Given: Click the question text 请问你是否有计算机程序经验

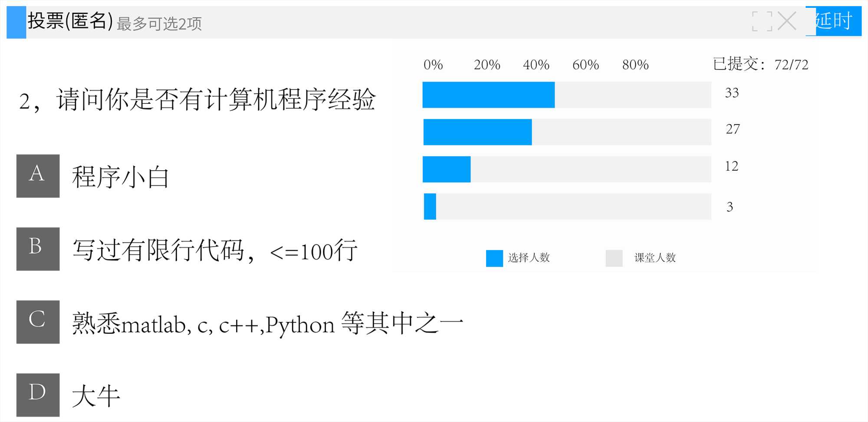Looking at the screenshot, I should tap(215, 99).
